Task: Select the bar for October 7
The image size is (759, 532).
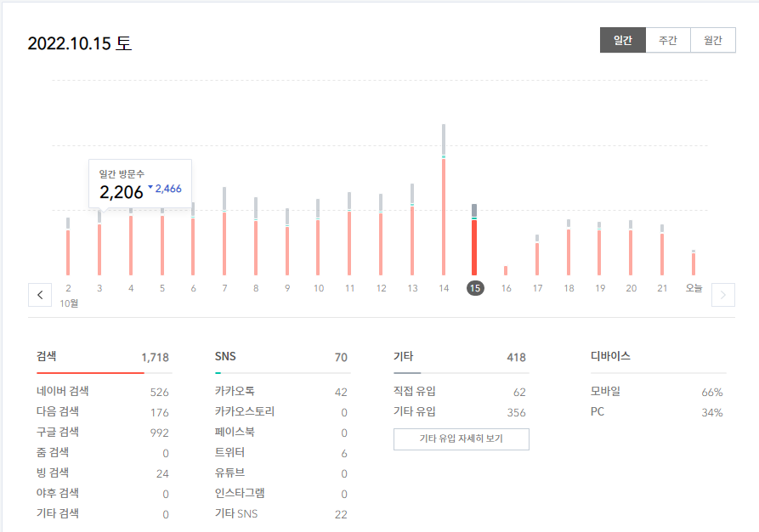Action: (224, 231)
